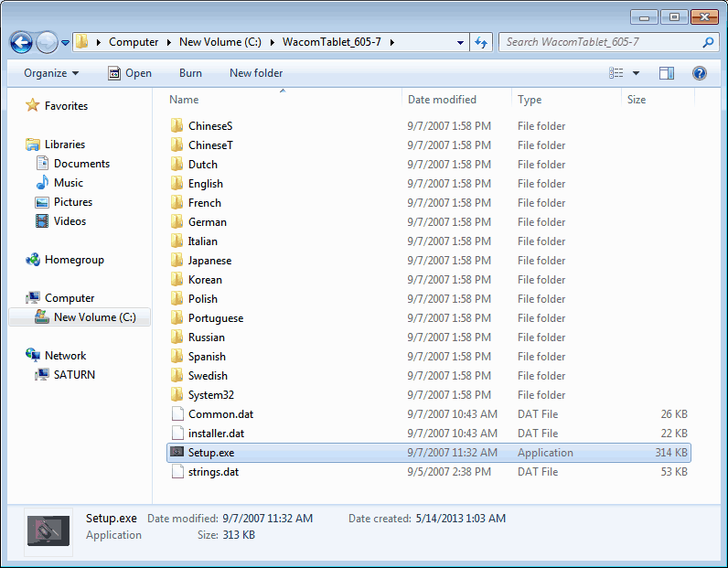The width and height of the screenshot is (728, 568).
Task: Click the folder icon in address bar
Action: (x=81, y=42)
